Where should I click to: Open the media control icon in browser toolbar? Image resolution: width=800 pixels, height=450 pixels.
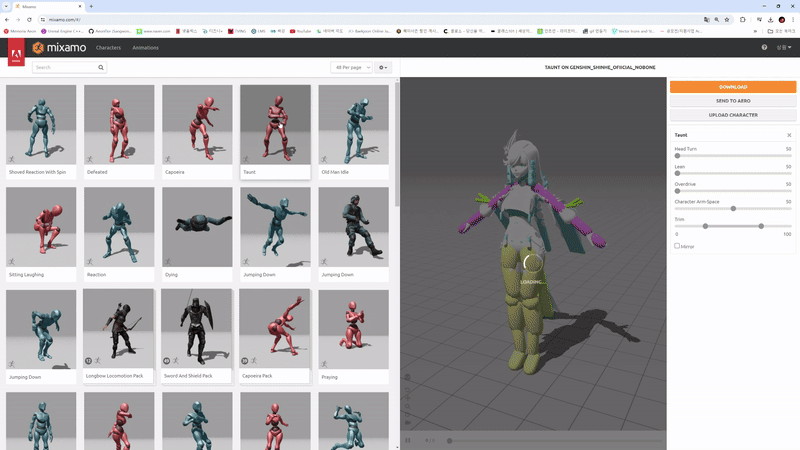tap(759, 19)
